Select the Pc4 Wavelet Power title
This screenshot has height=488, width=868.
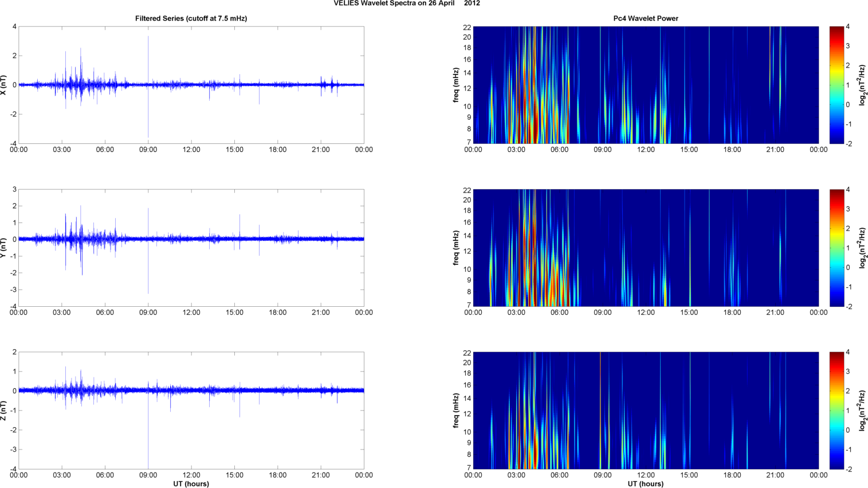(x=646, y=18)
